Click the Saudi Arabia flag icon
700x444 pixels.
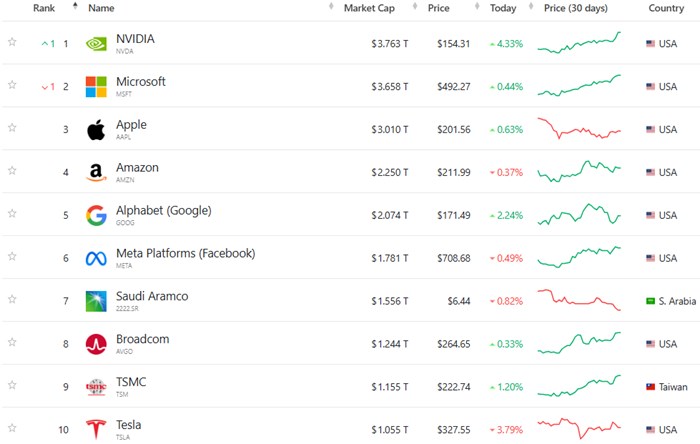click(x=650, y=301)
